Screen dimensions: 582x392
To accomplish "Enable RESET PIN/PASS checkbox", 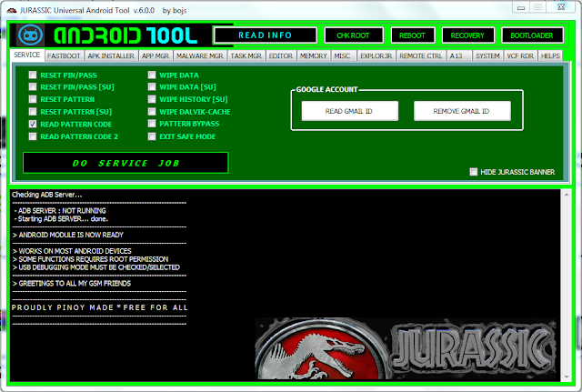I will [33, 75].
